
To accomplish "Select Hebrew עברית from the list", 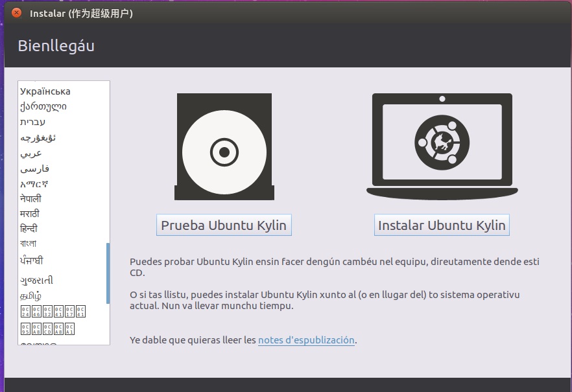I will (x=33, y=122).
